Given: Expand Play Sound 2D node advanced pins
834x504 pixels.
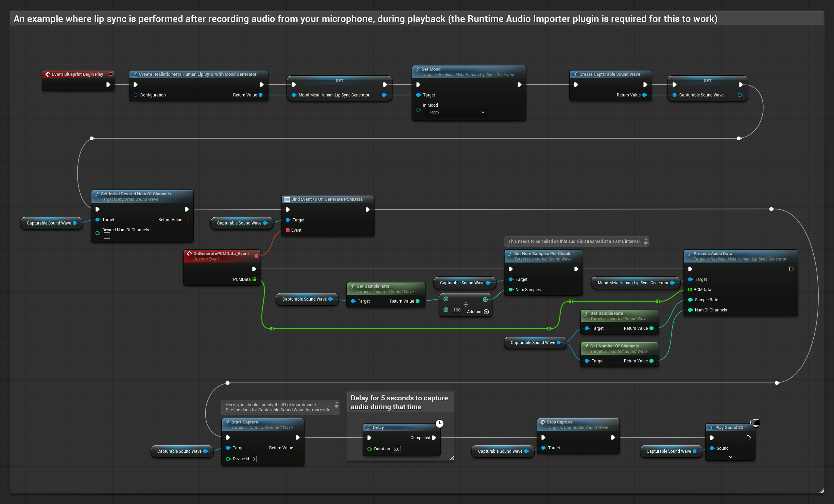Looking at the screenshot, I should [x=730, y=457].
